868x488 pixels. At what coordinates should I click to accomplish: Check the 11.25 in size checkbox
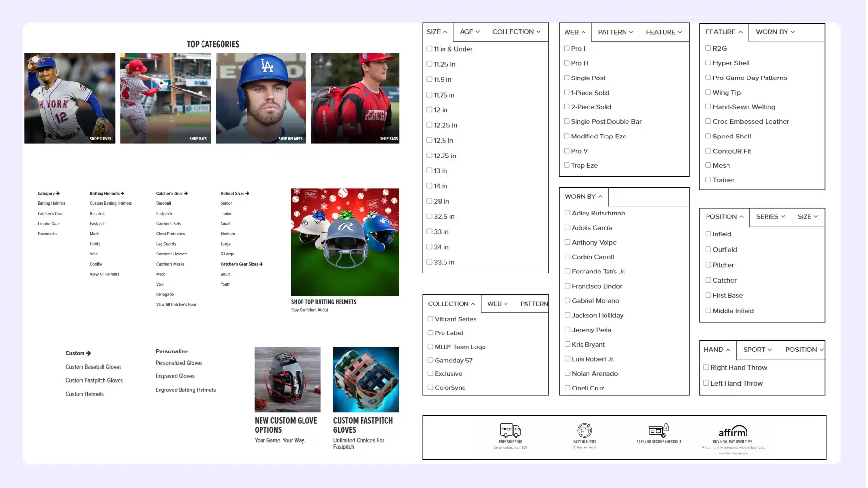[x=429, y=64]
